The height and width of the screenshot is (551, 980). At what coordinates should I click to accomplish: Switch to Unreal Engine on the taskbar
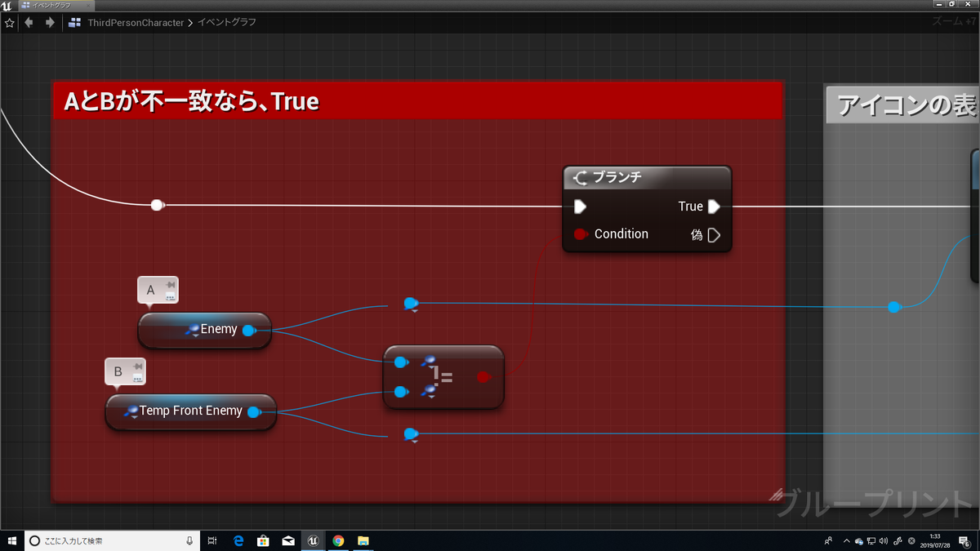pyautogui.click(x=313, y=540)
